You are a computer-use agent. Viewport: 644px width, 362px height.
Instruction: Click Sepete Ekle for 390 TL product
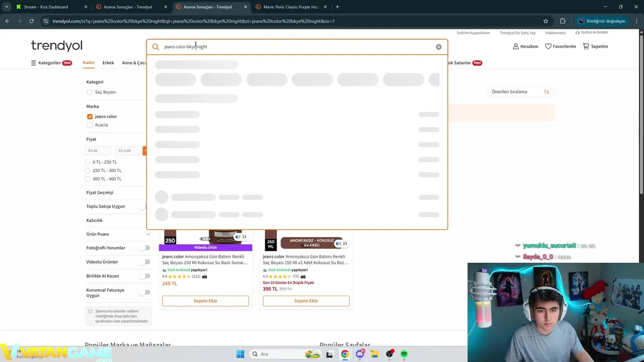pos(306,301)
